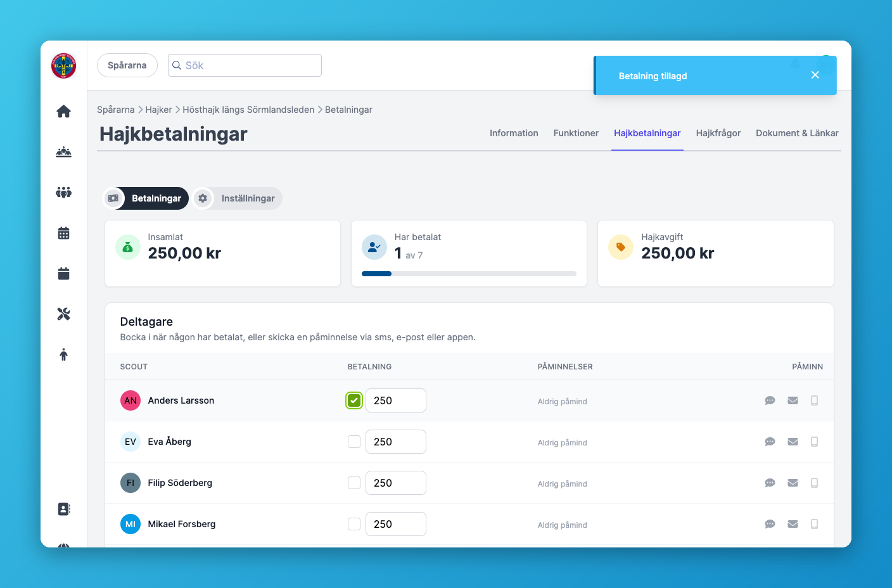Click the MI avatar of Mikael Forsberg
Viewport: 892px width, 588px height.
coord(131,524)
